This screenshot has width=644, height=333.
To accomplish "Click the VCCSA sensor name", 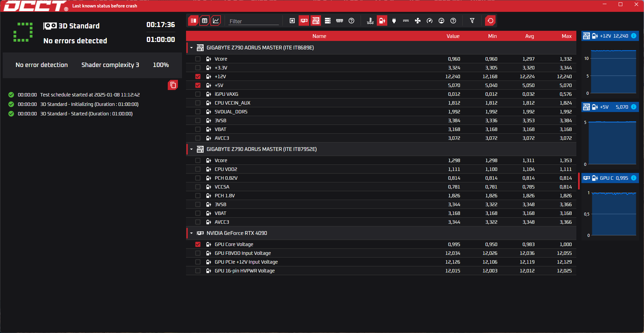I will (222, 187).
